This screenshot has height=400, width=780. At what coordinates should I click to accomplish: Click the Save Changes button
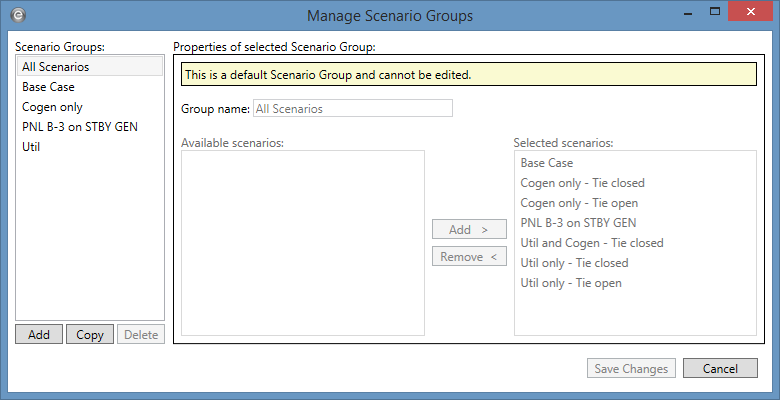[x=631, y=368]
